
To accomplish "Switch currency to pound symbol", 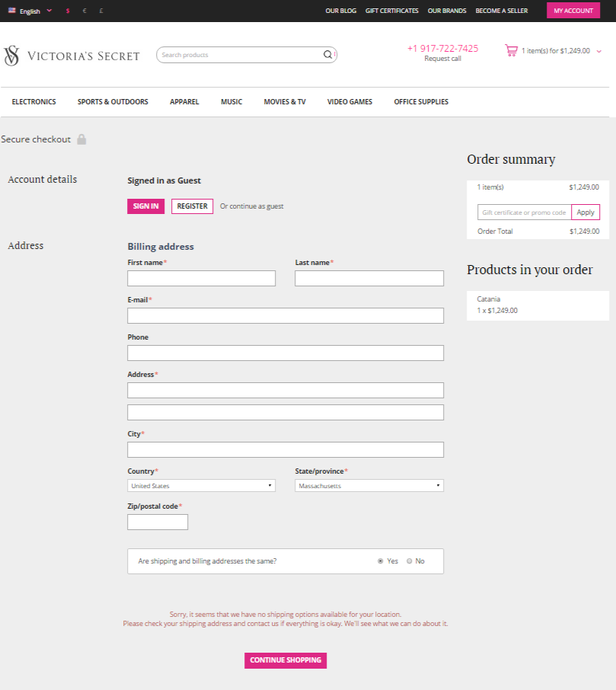I will pos(101,11).
